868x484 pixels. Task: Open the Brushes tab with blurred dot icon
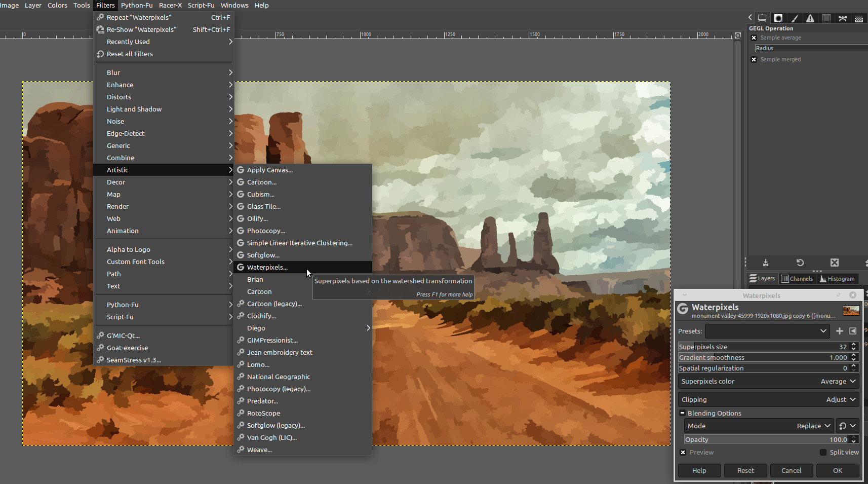778,18
